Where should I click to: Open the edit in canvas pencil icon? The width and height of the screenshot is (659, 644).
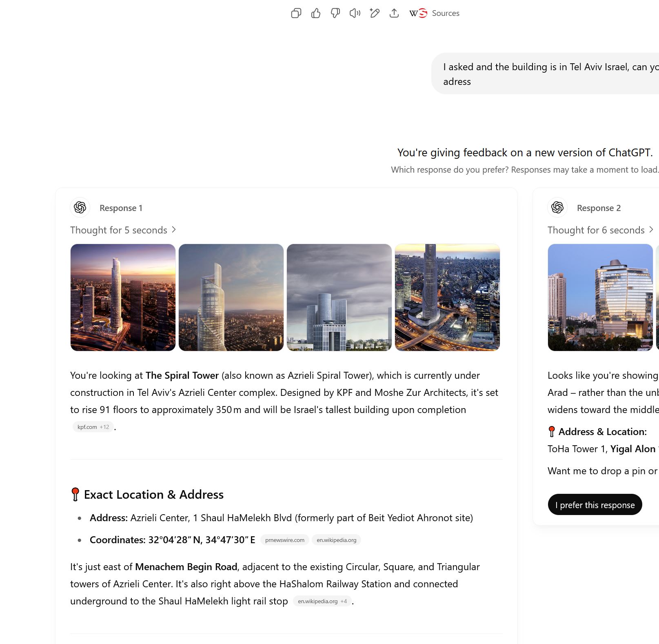375,13
